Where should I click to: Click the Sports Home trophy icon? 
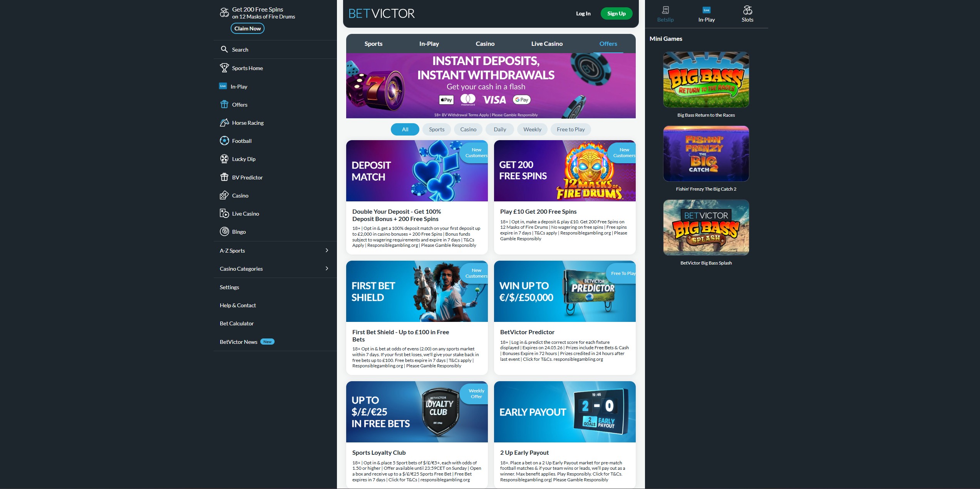pyautogui.click(x=224, y=68)
